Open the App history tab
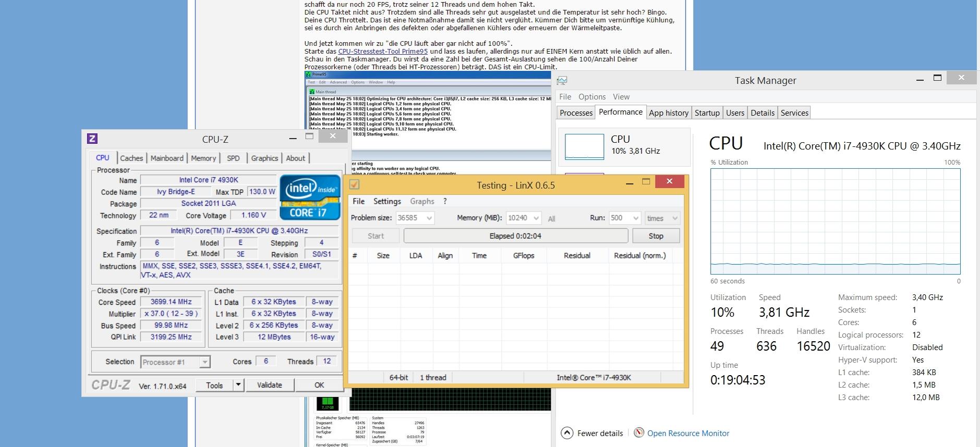Screen dimensions: 980x447 click(669, 113)
